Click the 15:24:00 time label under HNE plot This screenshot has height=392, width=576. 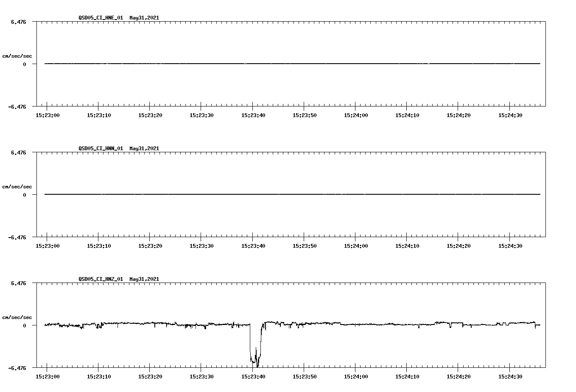point(355,115)
